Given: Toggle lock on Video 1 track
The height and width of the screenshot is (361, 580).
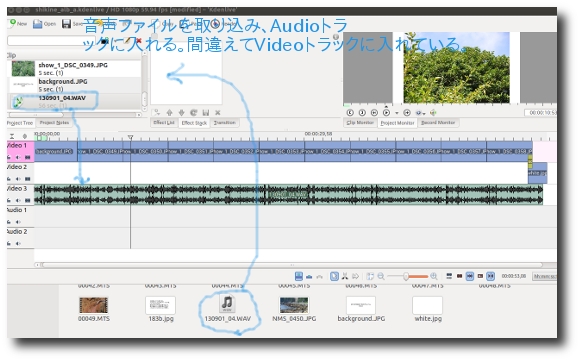Looking at the screenshot, I should click(x=9, y=158).
